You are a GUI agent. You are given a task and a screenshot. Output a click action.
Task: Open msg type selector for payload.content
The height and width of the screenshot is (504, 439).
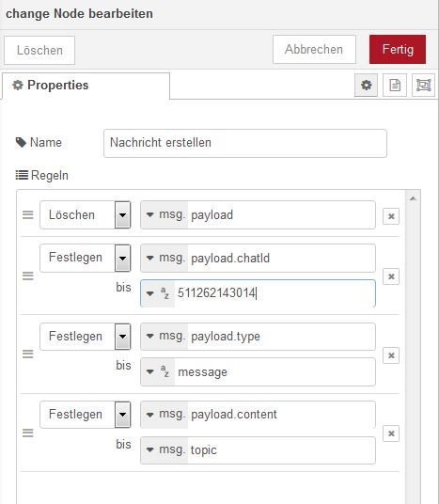coord(165,415)
